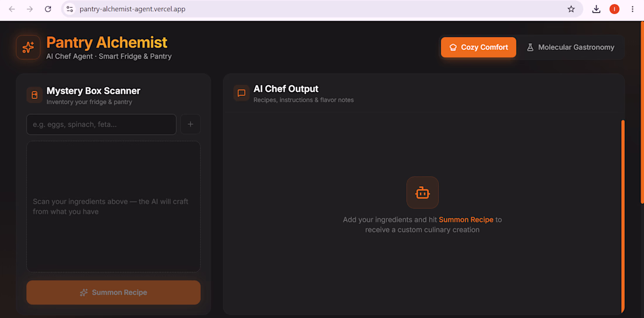Switch to Cozy Comfort mode
The image size is (644, 318).
[478, 47]
